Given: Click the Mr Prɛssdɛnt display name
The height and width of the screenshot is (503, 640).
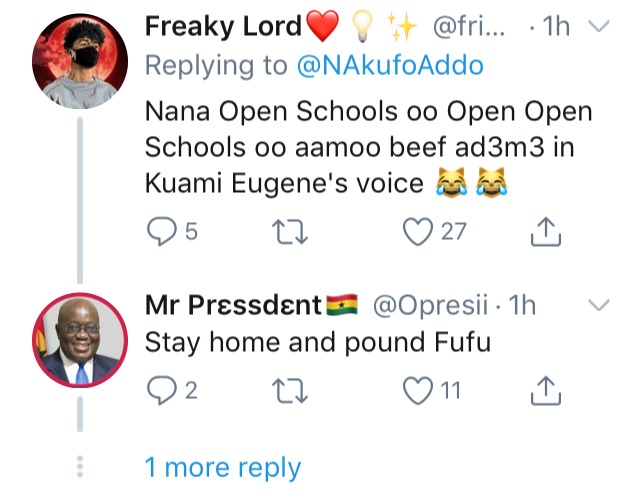Looking at the screenshot, I should (x=234, y=304).
